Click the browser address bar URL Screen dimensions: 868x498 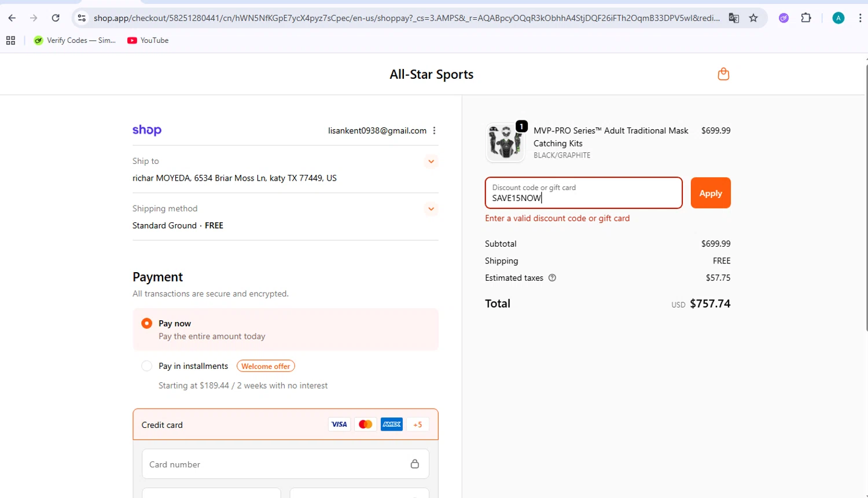click(x=407, y=18)
